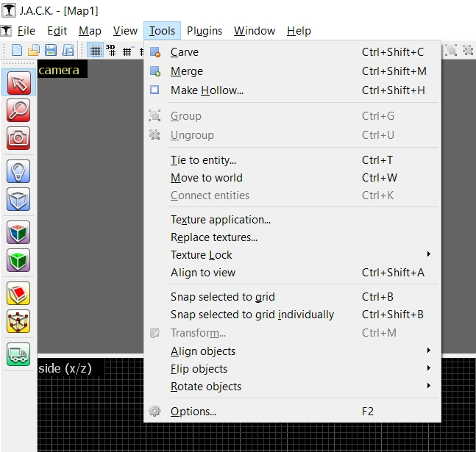Screen dimensions: 476x452
Task: Select the wireframe Block tool
Action: pos(18,199)
